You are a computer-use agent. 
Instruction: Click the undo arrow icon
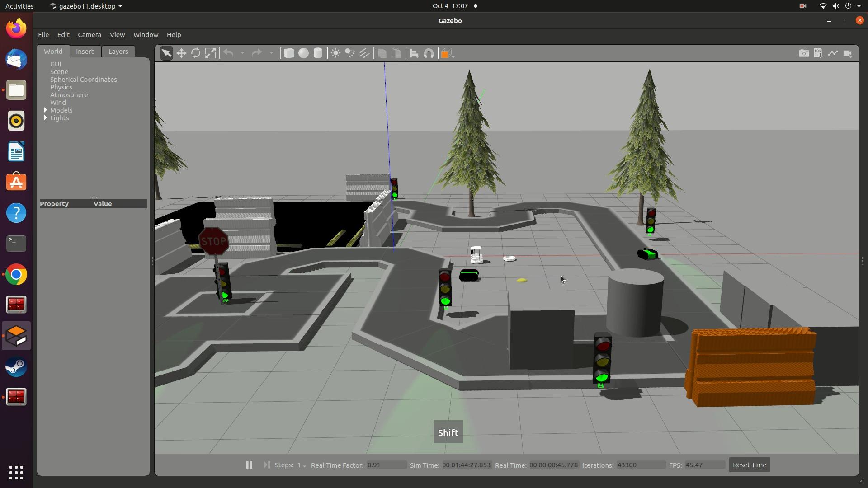229,53
